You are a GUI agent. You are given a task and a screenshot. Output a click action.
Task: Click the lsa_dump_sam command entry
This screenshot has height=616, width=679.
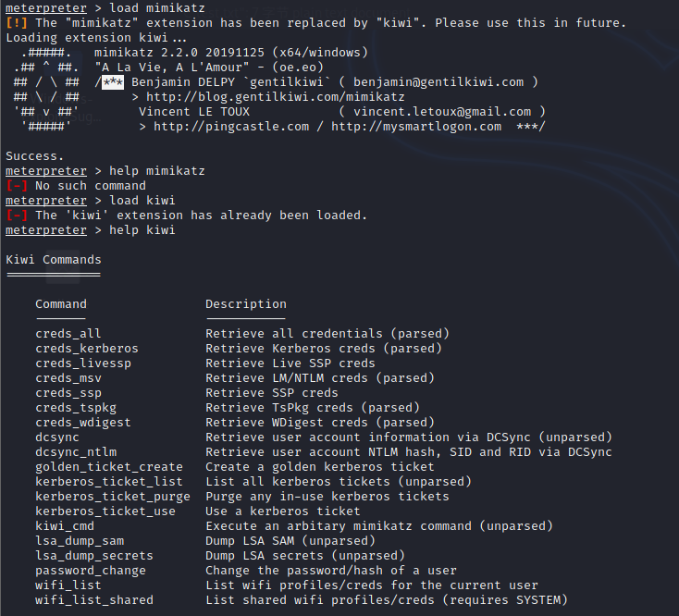click(80, 541)
